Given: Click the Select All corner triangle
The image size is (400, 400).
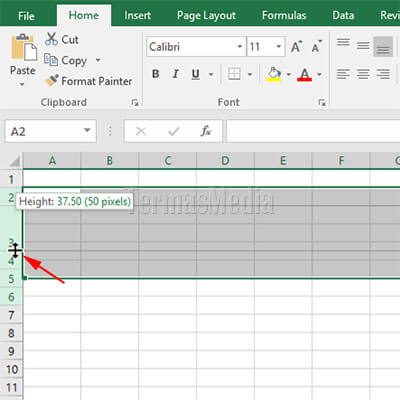Looking at the screenshot, I should click(x=14, y=161).
